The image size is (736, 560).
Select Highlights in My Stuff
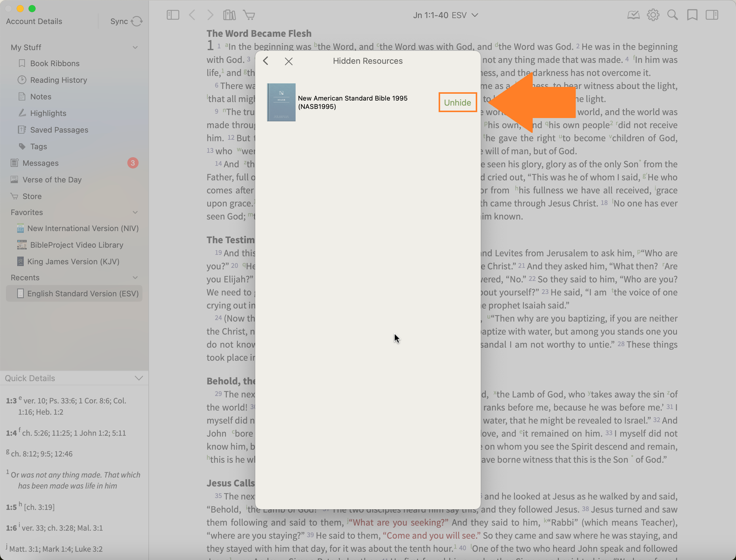tap(48, 113)
